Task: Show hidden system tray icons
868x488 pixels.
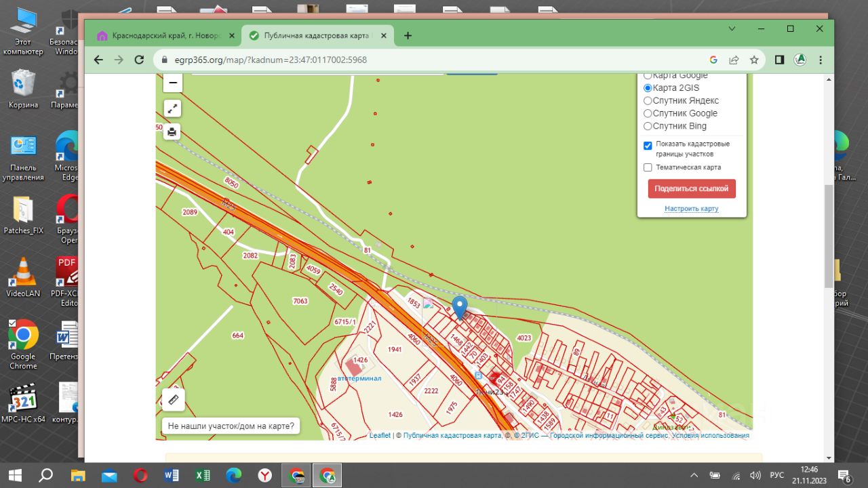Action: click(694, 475)
